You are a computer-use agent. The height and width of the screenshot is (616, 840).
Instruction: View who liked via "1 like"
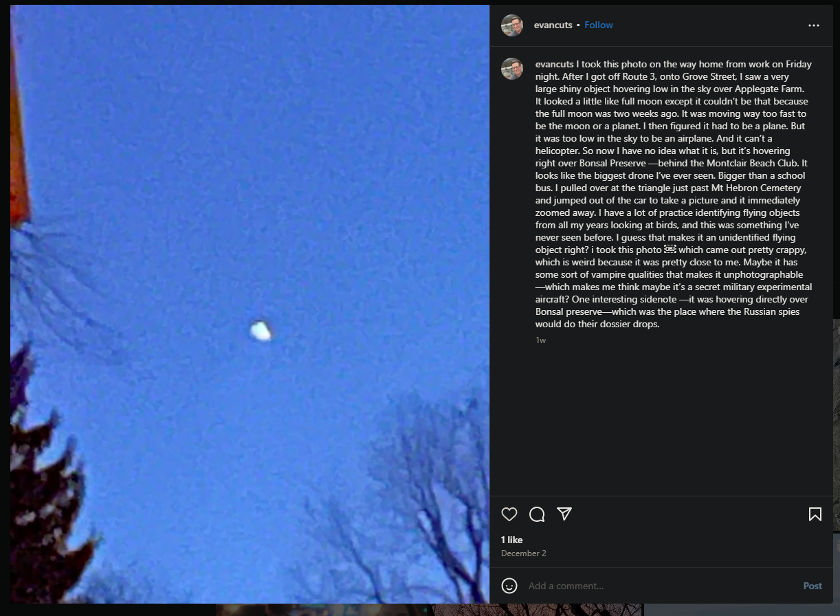[x=511, y=540]
